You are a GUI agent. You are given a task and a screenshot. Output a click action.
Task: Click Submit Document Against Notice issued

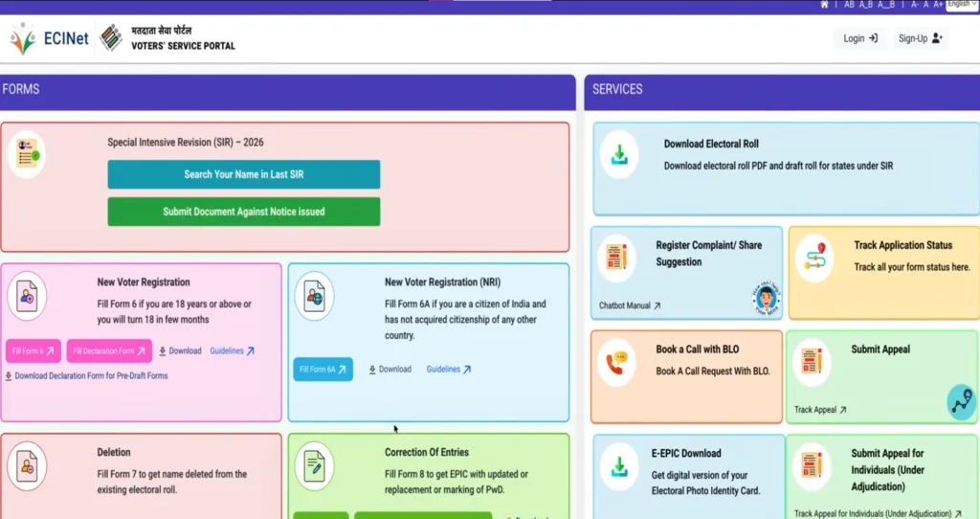tap(243, 212)
